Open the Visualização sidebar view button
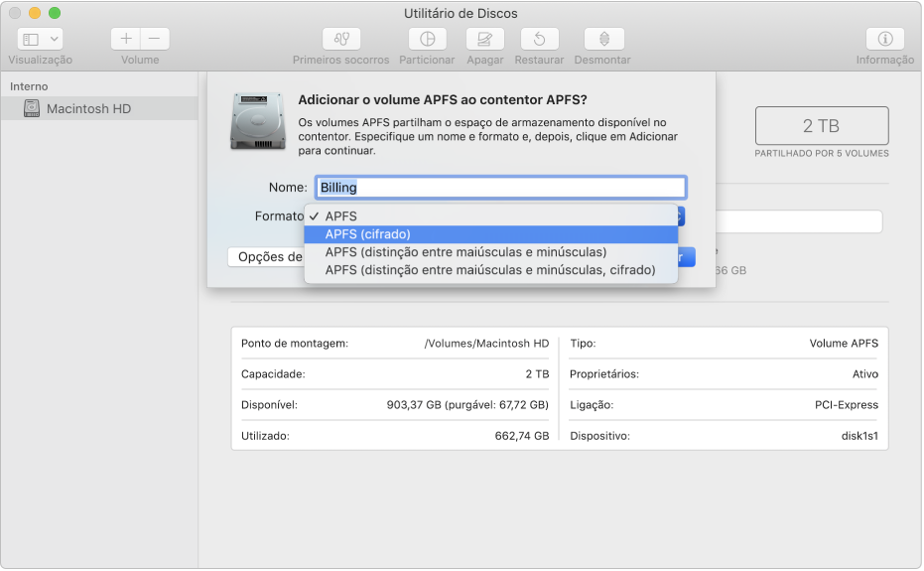The height and width of the screenshot is (571, 924). pyautogui.click(x=31, y=39)
